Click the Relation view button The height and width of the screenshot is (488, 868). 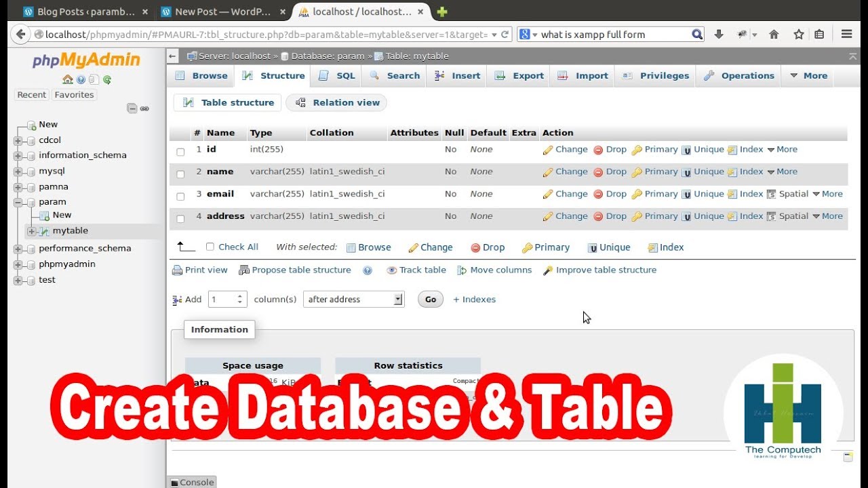point(337,103)
